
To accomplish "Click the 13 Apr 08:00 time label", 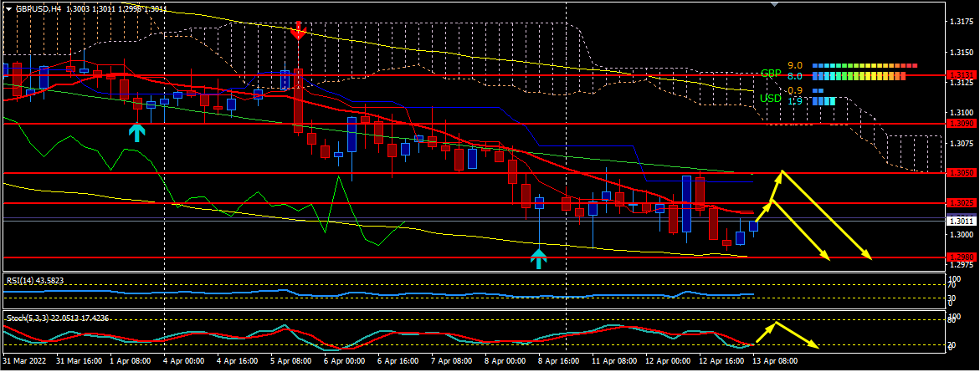I will [777, 361].
